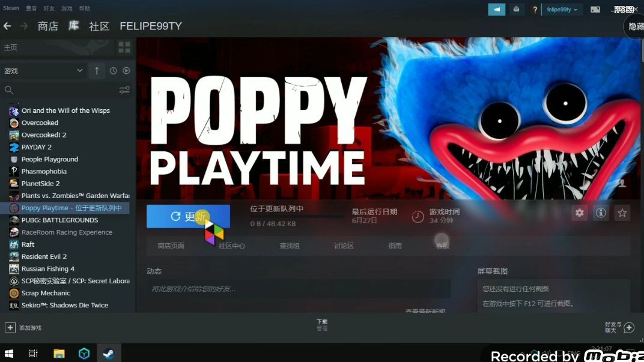The image size is (644, 362).
Task: Switch to the 商店 tab
Action: tap(48, 26)
